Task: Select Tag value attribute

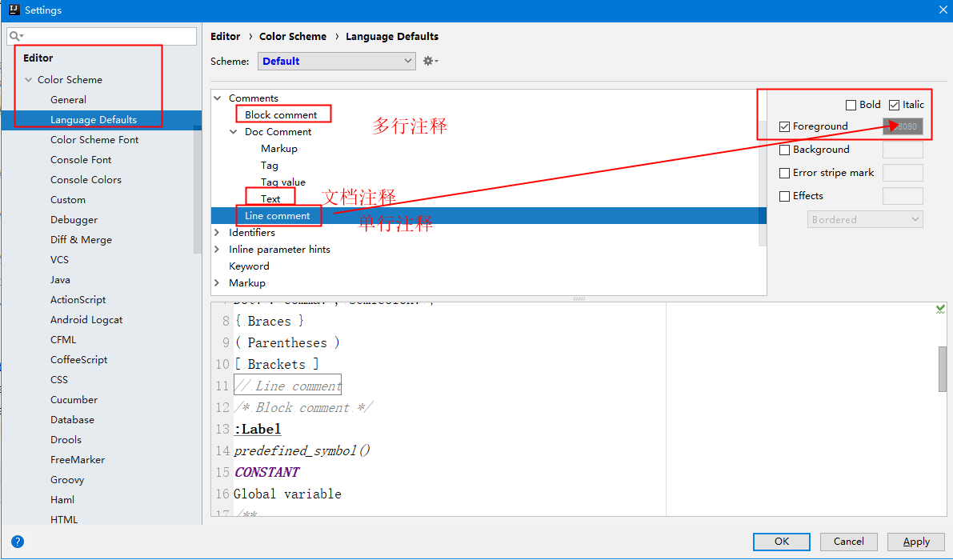Action: pos(282,182)
